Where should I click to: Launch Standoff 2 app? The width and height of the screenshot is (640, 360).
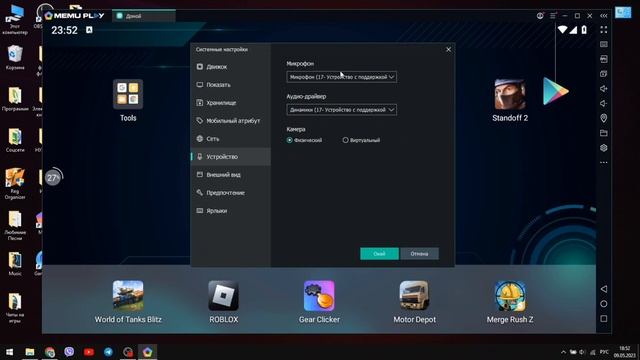[510, 100]
